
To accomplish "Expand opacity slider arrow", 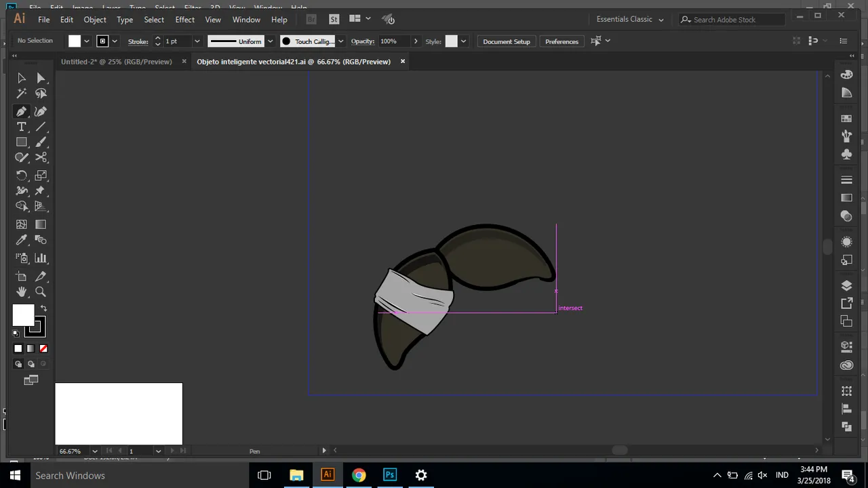I will click(416, 41).
